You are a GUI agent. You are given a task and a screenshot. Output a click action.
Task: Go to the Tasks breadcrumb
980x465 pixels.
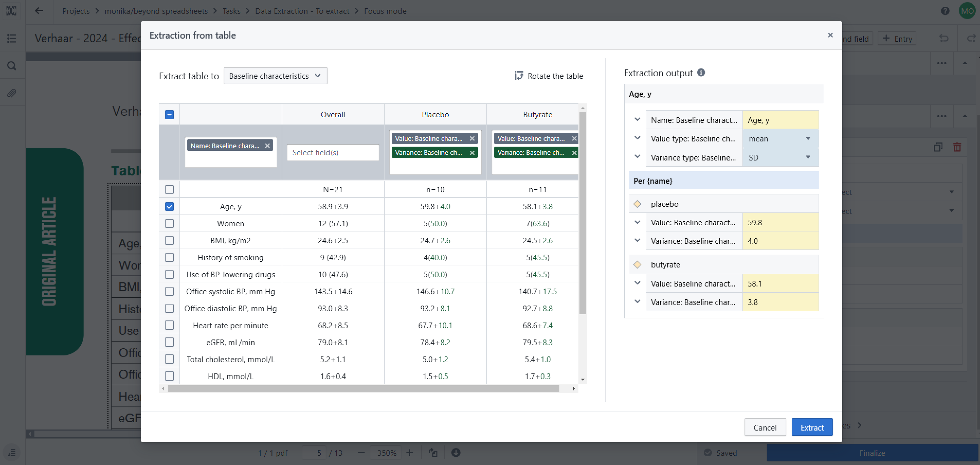tap(231, 11)
